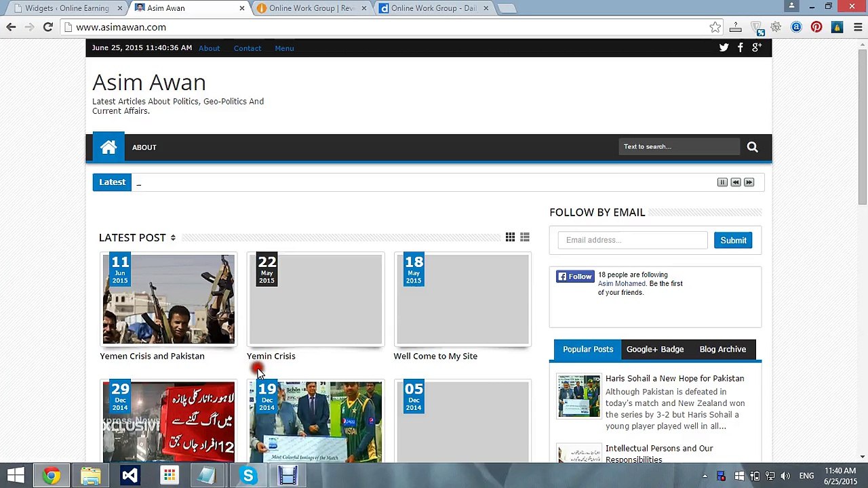Open the keyboard question-mark extension icon

(x=736, y=27)
